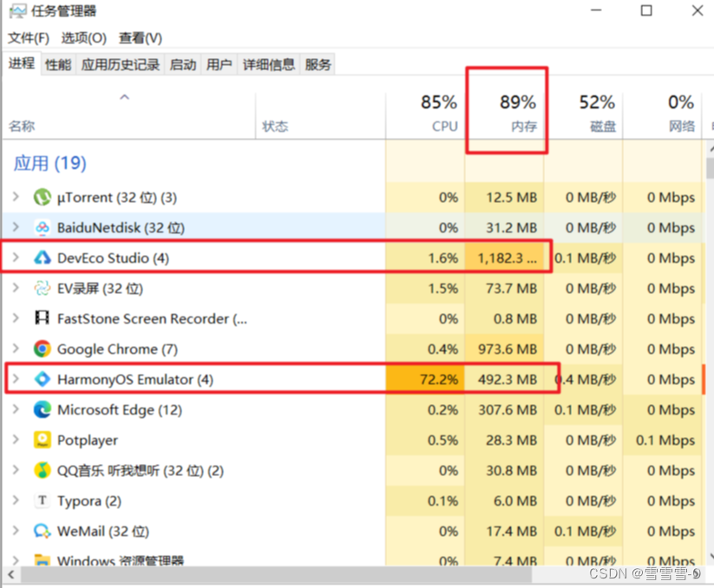Maximize the Task Manager window
The width and height of the screenshot is (714, 588).
[x=646, y=10]
